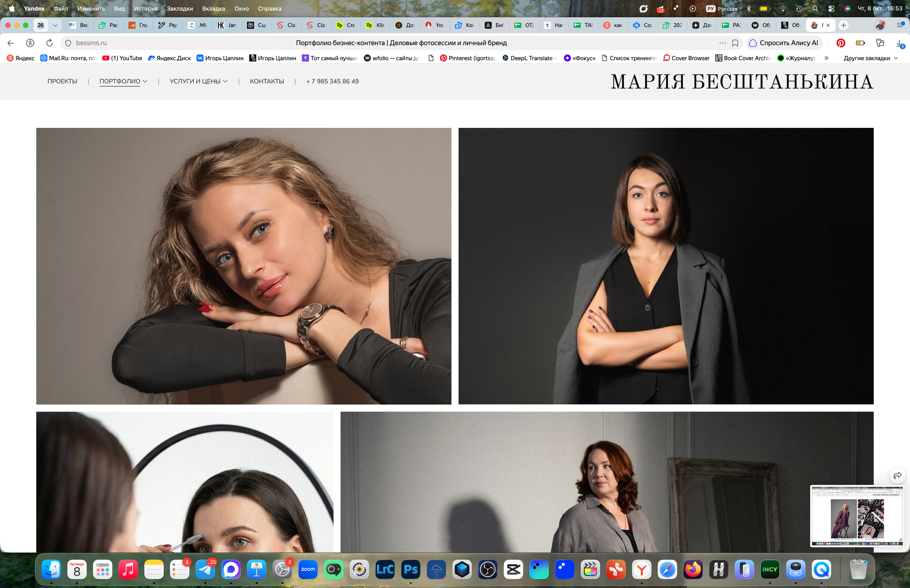The image size is (910, 588).
Task: Reload the bessms.ru page
Action: pos(49,43)
